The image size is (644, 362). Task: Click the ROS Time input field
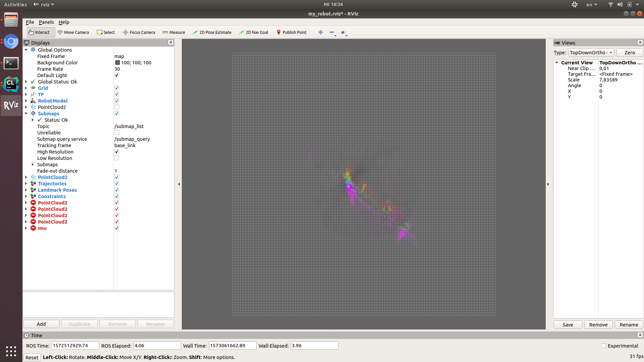pos(75,345)
